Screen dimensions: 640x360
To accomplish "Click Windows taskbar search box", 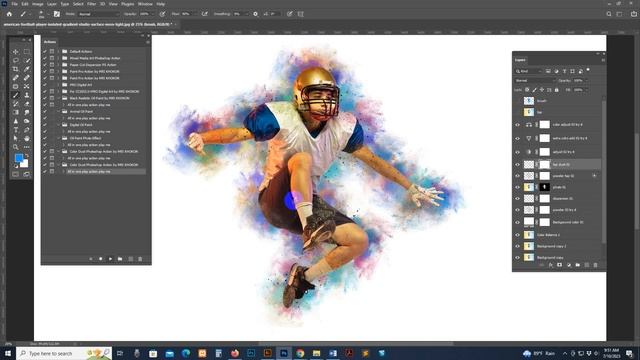I will [64, 353].
